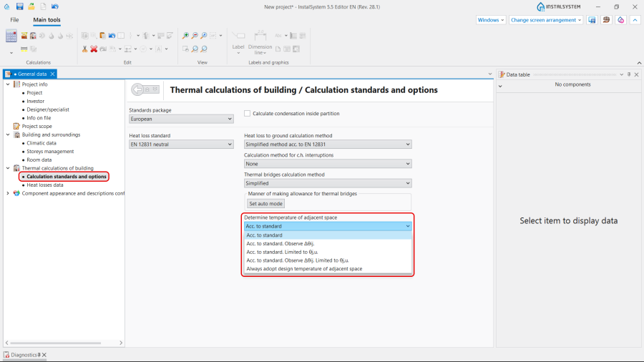Cut selection with the scissors icon
Screen dimensions: 644x362
[84, 49]
